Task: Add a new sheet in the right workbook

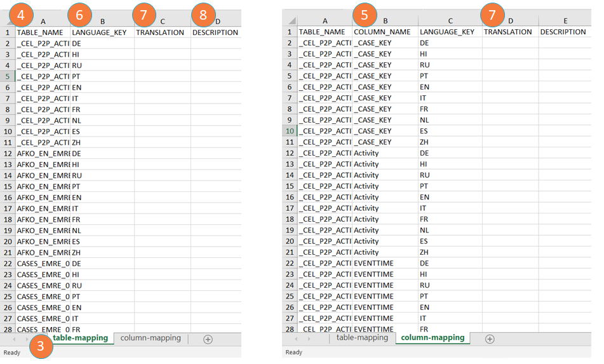Action: coord(490,339)
